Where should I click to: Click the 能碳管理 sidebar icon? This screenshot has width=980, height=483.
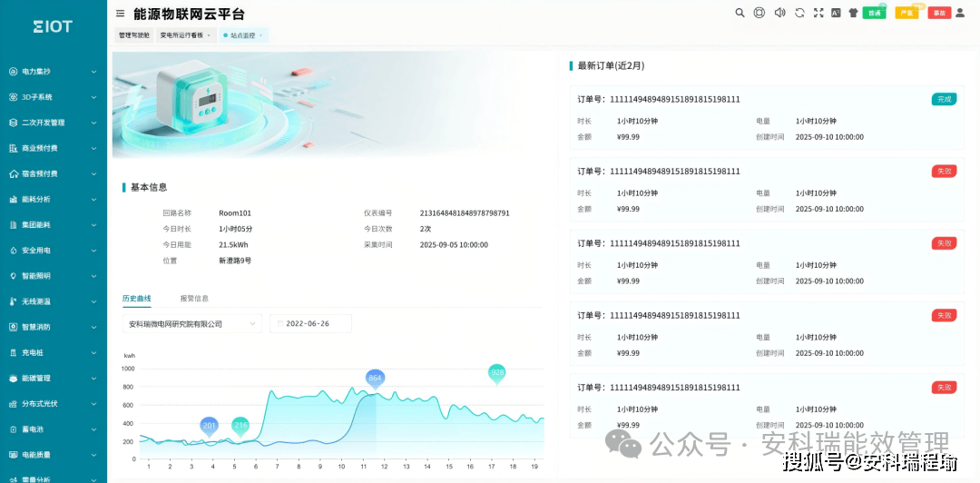(x=13, y=379)
